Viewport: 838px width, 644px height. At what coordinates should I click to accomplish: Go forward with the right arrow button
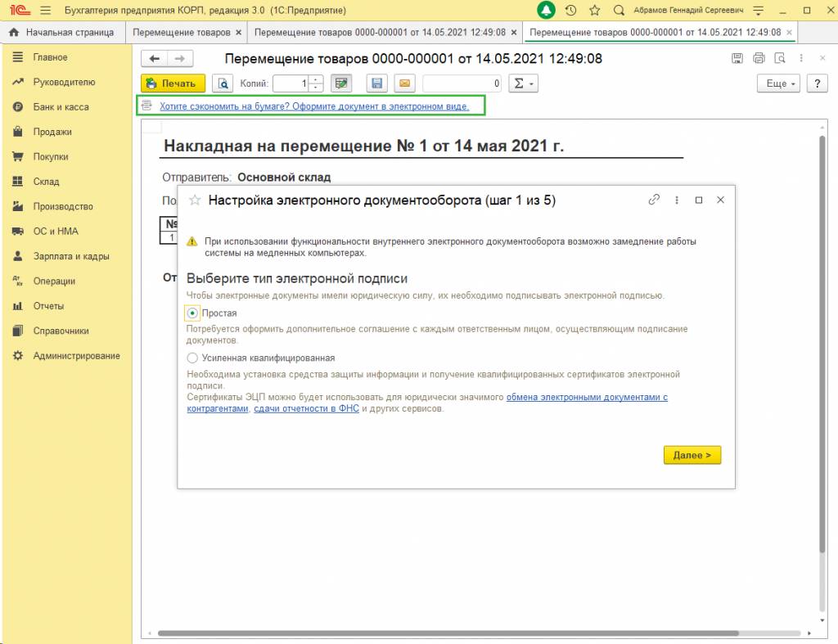tap(180, 58)
